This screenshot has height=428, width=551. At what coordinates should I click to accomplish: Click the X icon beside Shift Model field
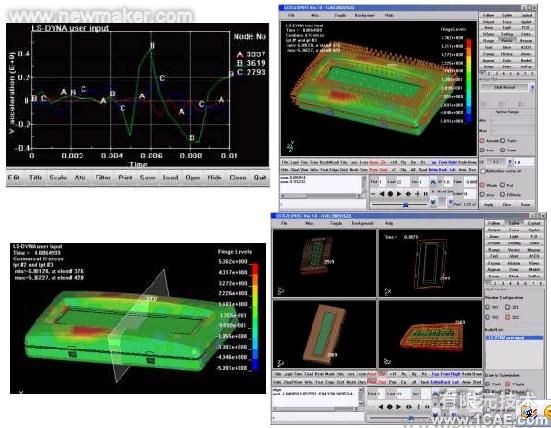[x=532, y=87]
